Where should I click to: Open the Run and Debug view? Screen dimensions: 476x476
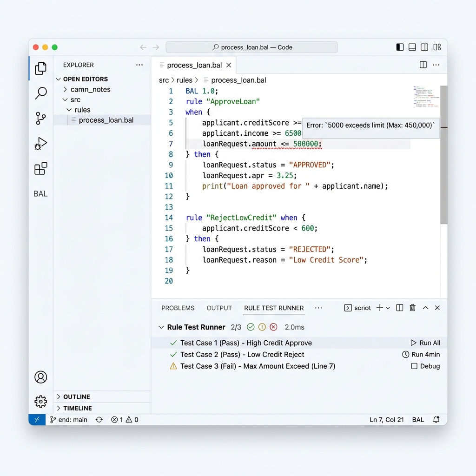41,143
